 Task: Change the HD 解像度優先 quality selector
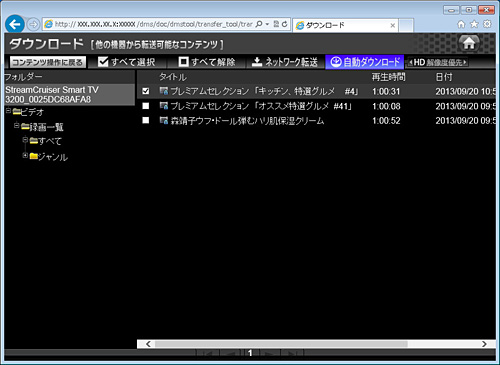point(438,62)
